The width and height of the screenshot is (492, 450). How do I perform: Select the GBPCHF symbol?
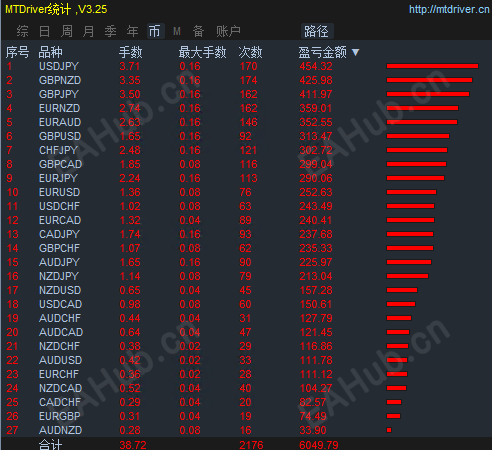click(x=59, y=248)
